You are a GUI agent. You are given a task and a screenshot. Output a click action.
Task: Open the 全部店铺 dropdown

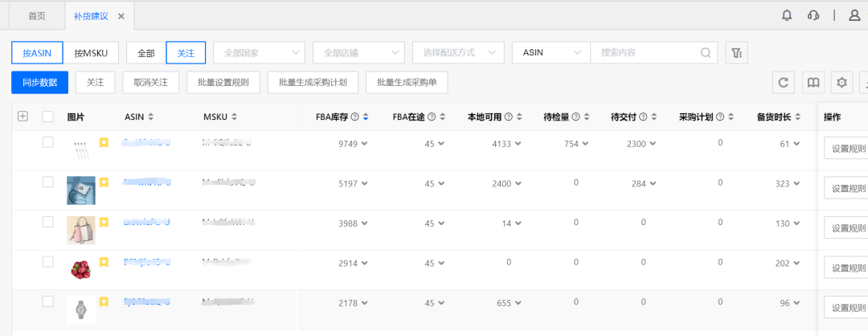tap(358, 52)
